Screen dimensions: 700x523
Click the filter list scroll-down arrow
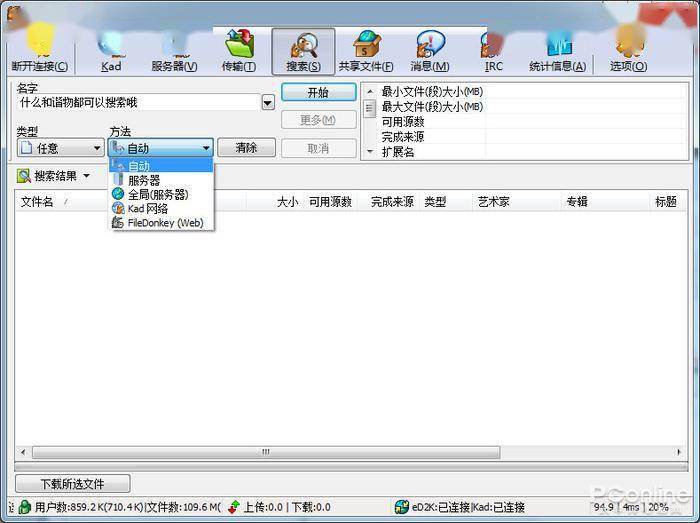tap(370, 152)
